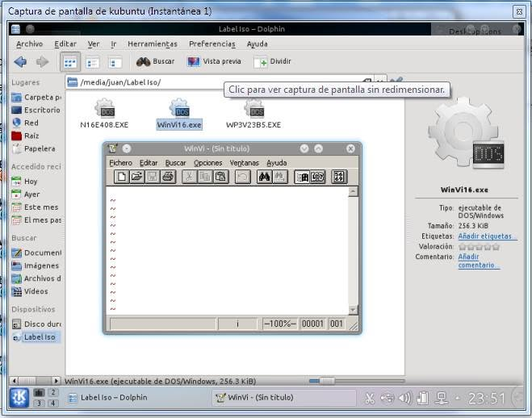Open the volume speaker tray icon

[x=405, y=398]
